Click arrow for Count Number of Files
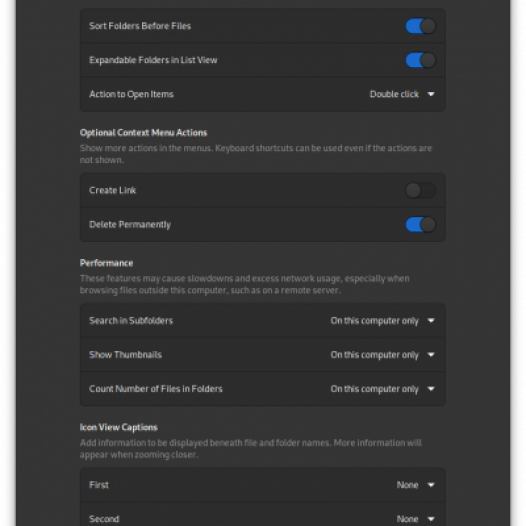Screen dimensions: 526x526 click(x=431, y=389)
